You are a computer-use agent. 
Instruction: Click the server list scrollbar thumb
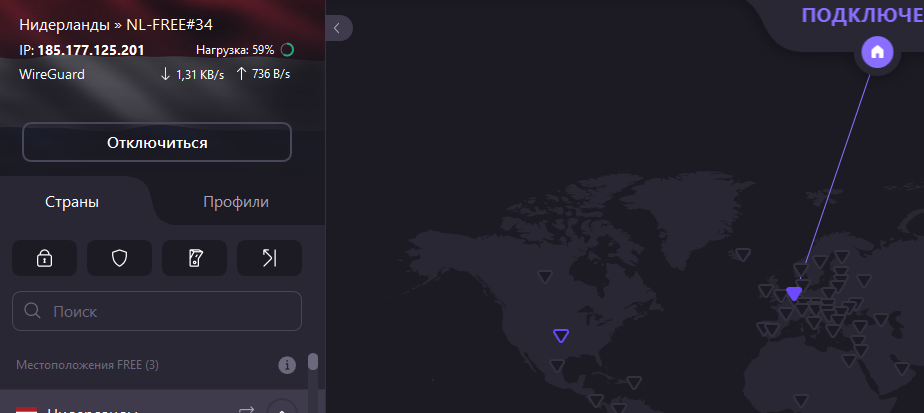pos(313,361)
